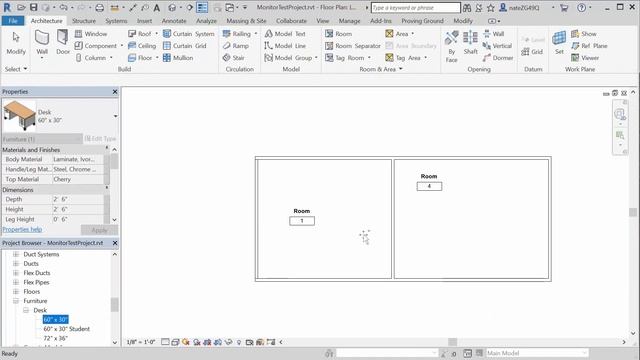Open the File tab

pyautogui.click(x=13, y=20)
